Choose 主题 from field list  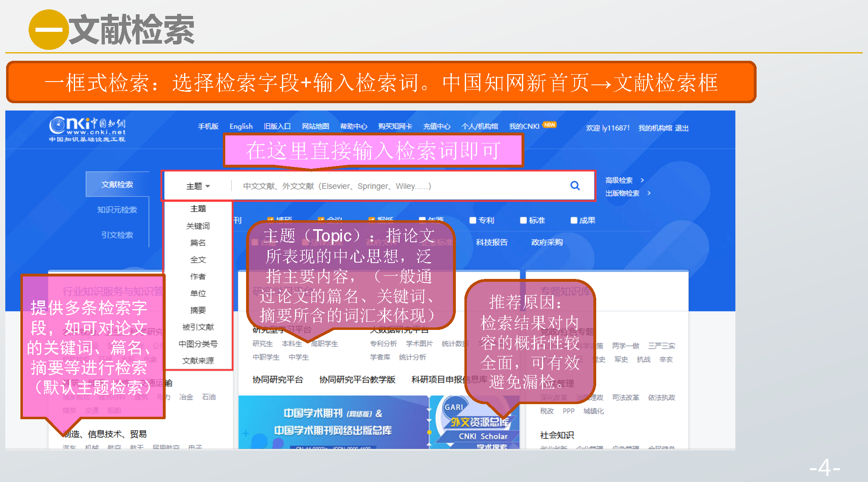click(198, 209)
